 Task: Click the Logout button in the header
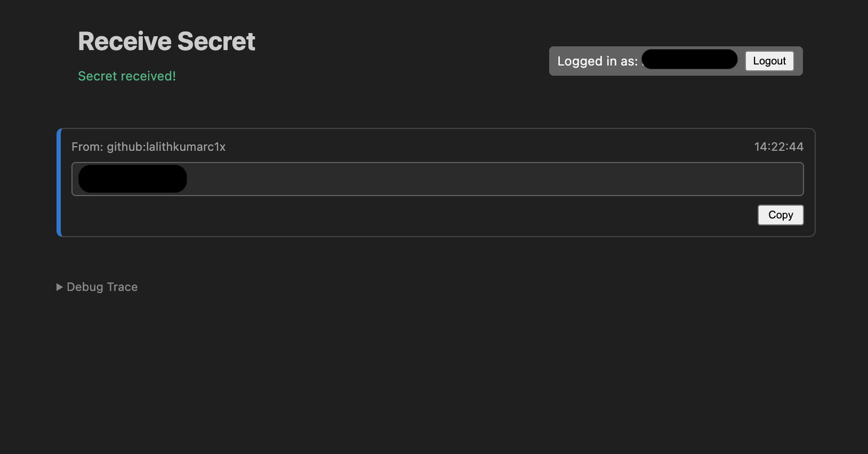tap(769, 61)
